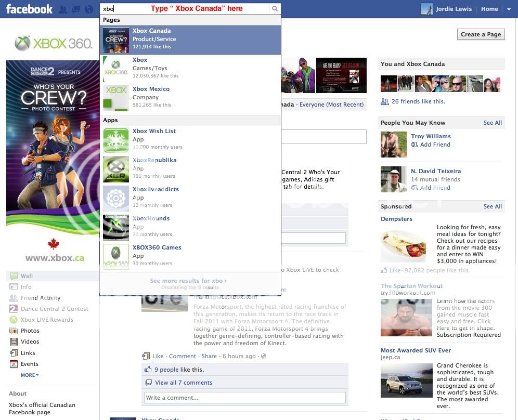
Task: Click the friend requests icon in header
Action: [63, 9]
